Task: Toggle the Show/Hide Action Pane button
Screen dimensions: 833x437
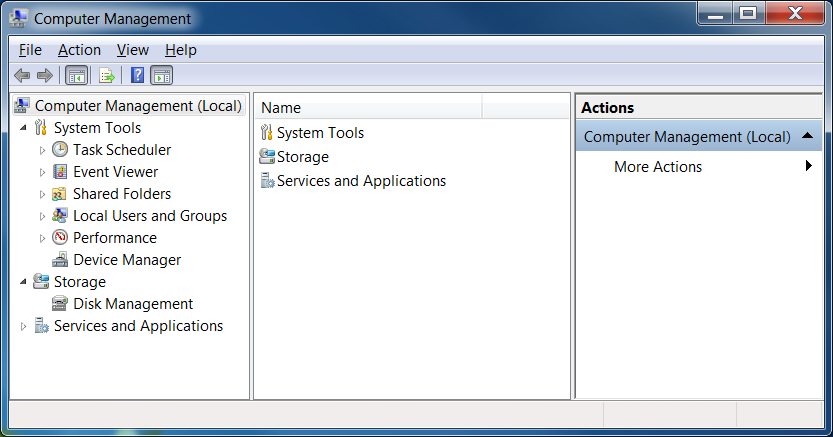Action: point(162,75)
